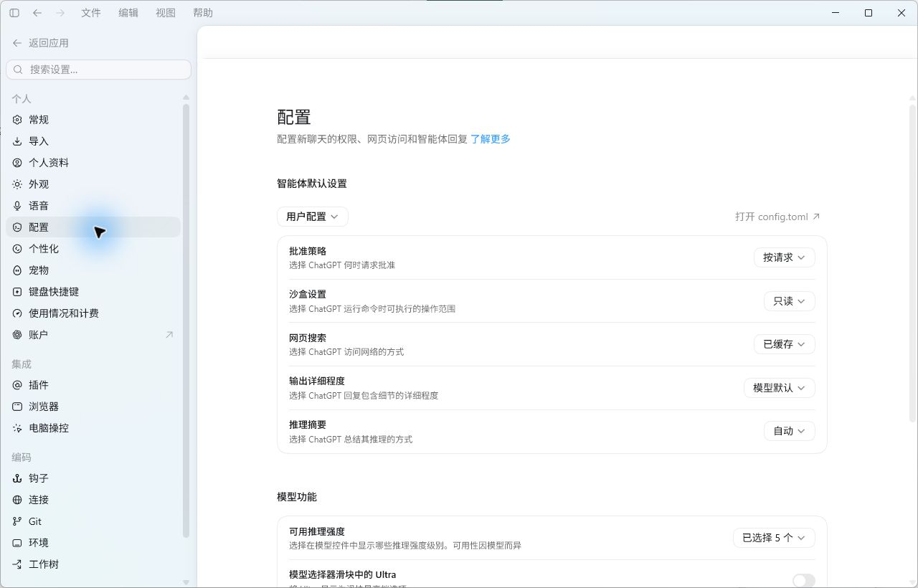918x588 pixels.
Task: Open the 输出详细程度 dropdown showing 模型默认
Action: pos(780,388)
